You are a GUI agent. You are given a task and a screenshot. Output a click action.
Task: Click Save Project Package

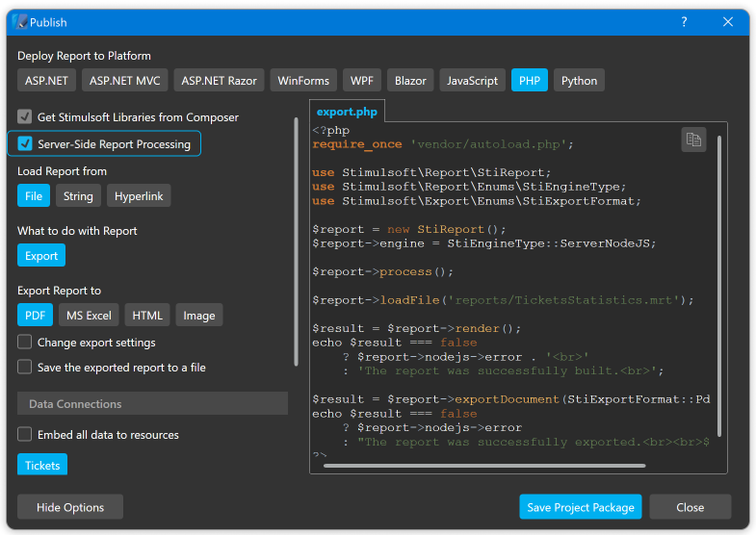pyautogui.click(x=581, y=507)
